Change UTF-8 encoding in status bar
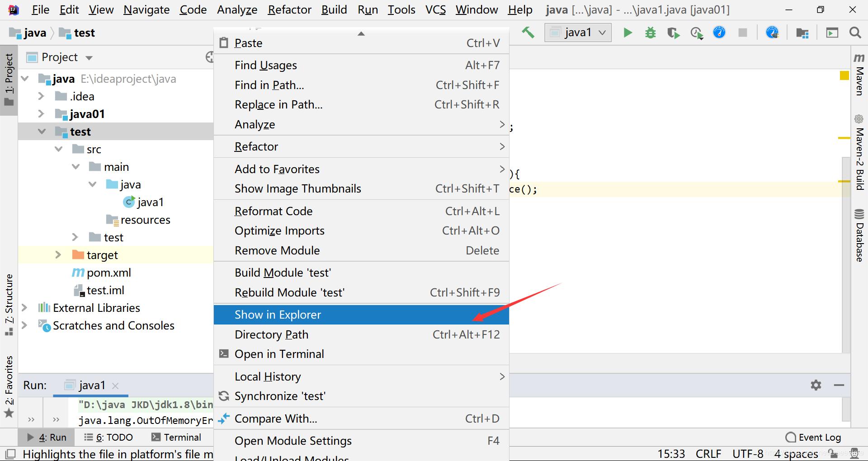Screen dimensions: 868x461 click(747, 454)
